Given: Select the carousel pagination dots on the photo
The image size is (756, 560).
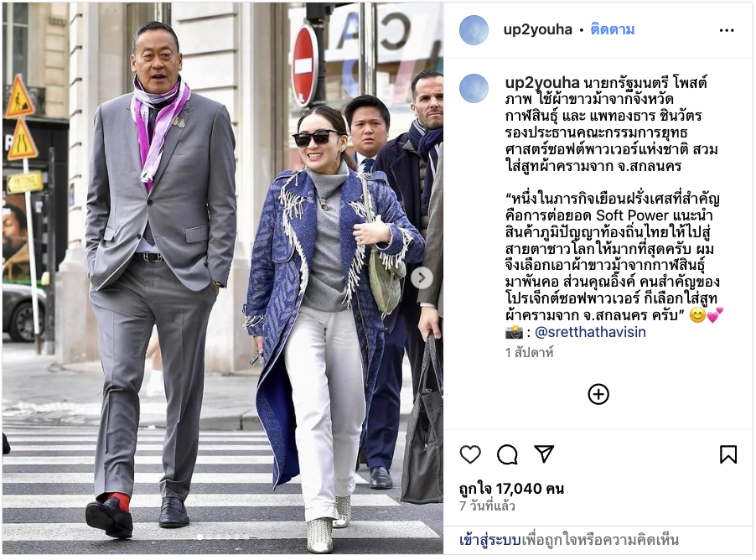Looking at the screenshot, I should point(222,536).
